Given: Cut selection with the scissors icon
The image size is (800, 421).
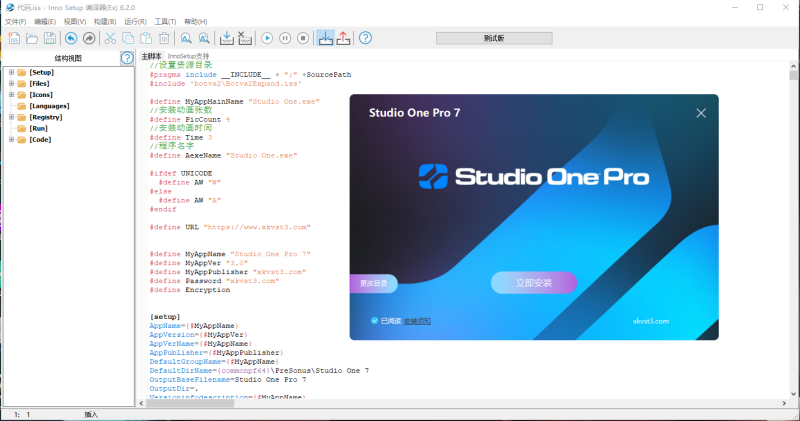Looking at the screenshot, I should [x=110, y=38].
